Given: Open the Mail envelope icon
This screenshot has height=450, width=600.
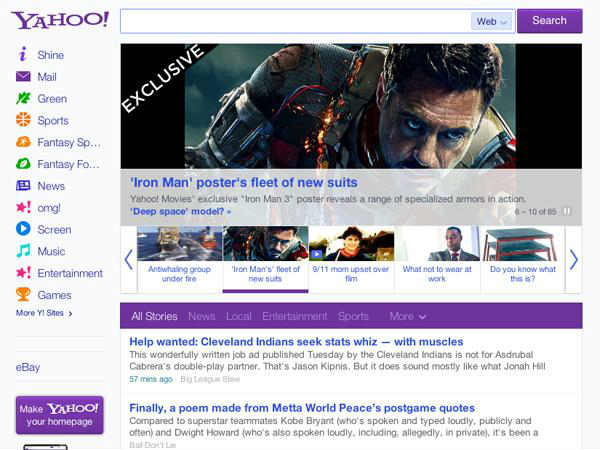Looking at the screenshot, I should pyautogui.click(x=23, y=76).
